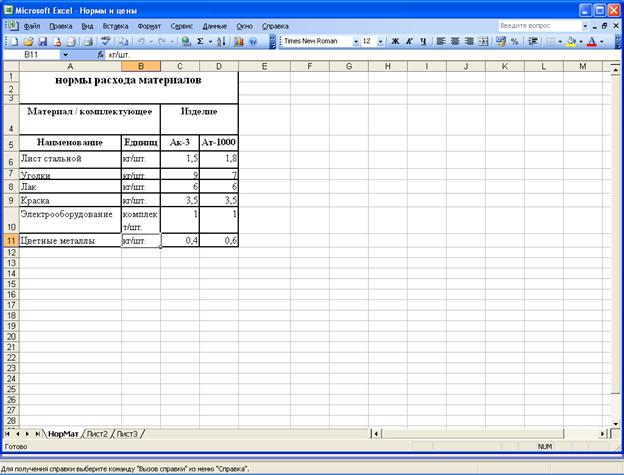This screenshot has width=624, height=475.
Task: Increase the indent of the cell
Action: coord(532,41)
